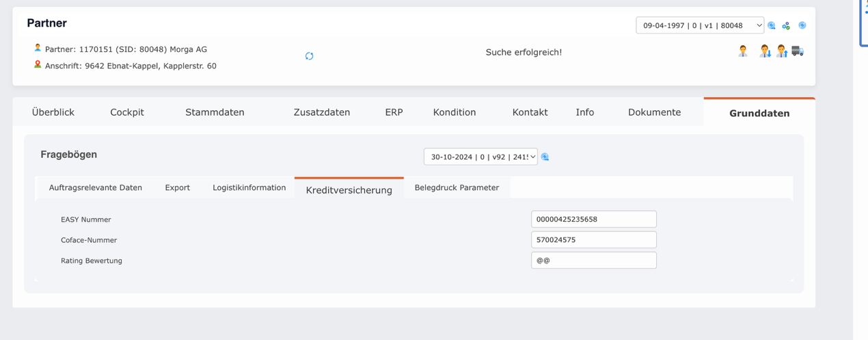Click the gears with green checkmark icon
This screenshot has height=340, width=868.
click(x=786, y=26)
